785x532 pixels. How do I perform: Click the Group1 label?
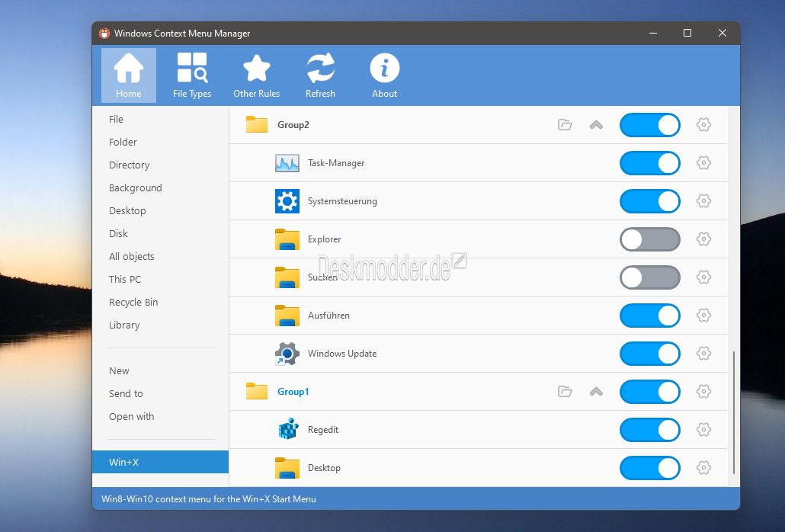pyautogui.click(x=293, y=391)
